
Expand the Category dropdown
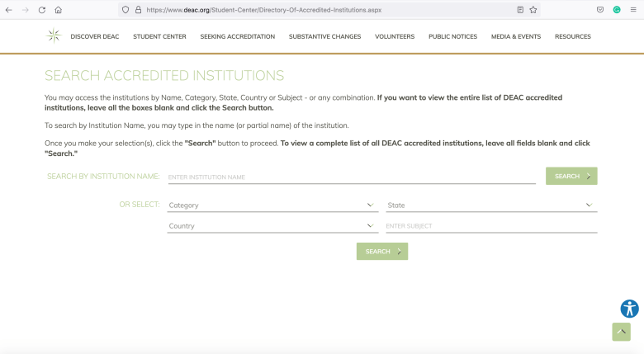272,205
